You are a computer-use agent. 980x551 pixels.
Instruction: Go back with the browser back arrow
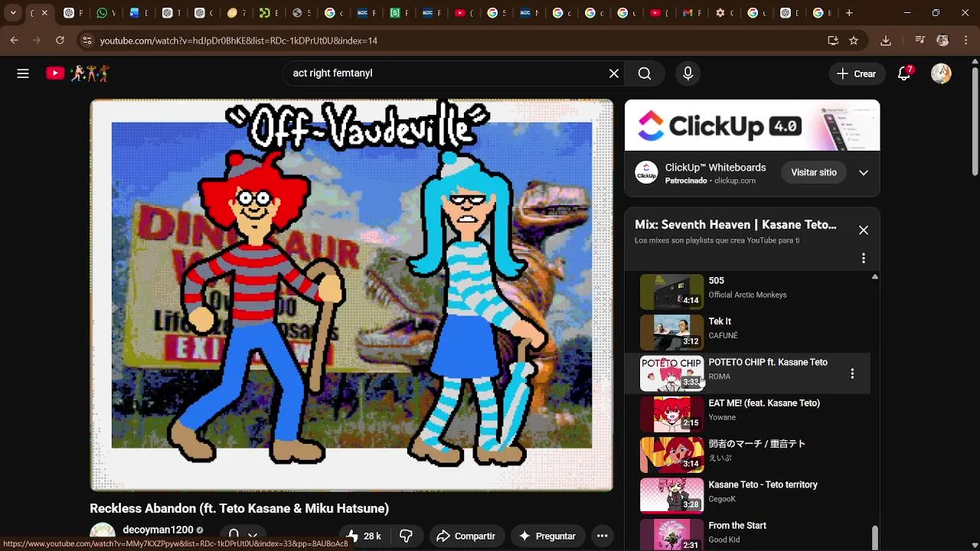point(14,41)
